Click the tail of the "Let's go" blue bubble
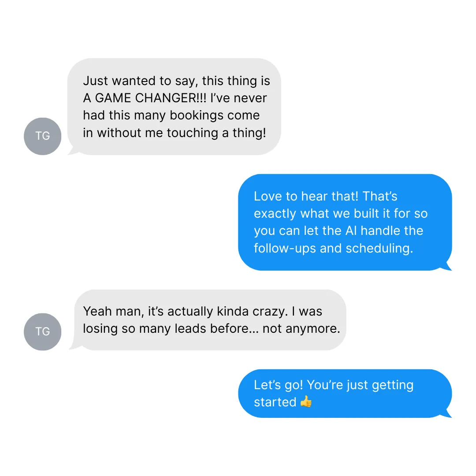Image resolution: width=476 pixels, height=476 pixels. click(x=446, y=413)
